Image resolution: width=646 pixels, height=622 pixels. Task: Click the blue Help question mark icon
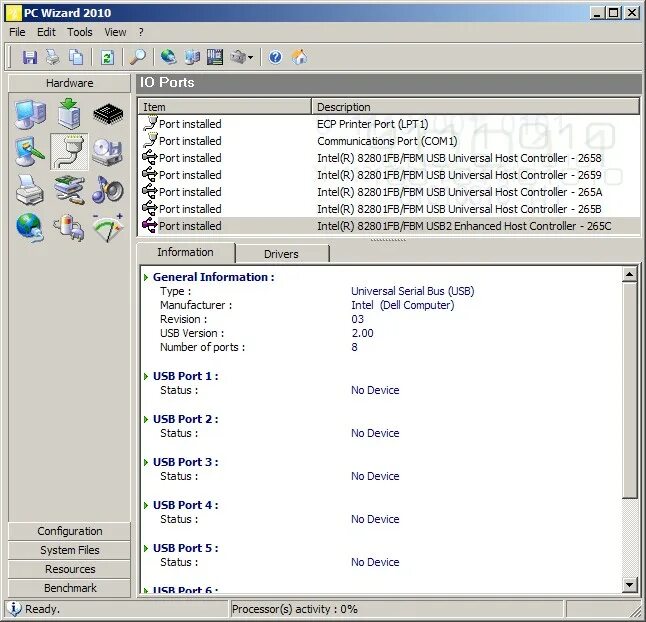click(275, 57)
